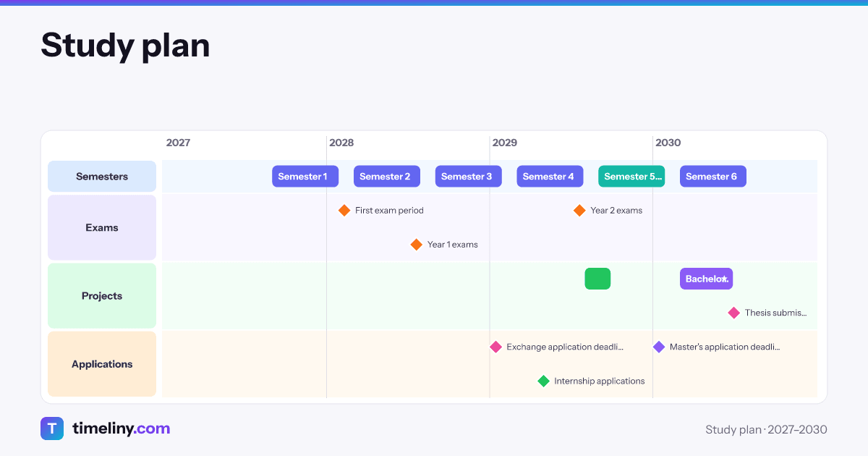The width and height of the screenshot is (868, 456).
Task: Click the 2029 year header
Action: click(x=505, y=143)
